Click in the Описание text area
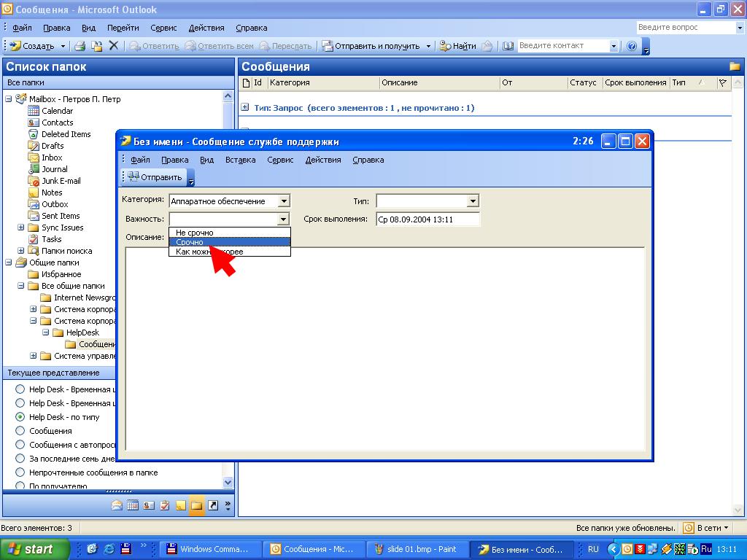 [385, 349]
